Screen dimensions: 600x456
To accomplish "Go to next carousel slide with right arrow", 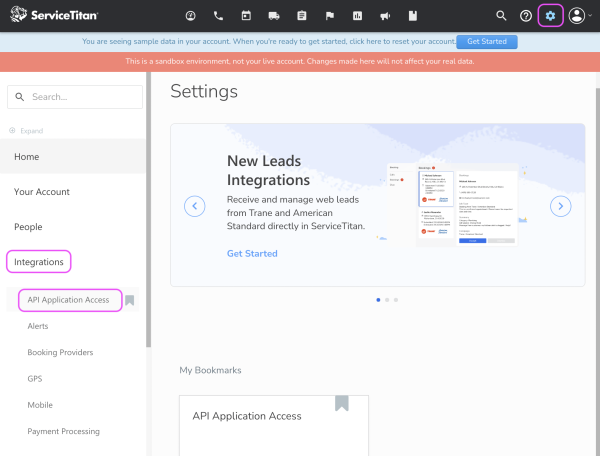I will click(561, 206).
